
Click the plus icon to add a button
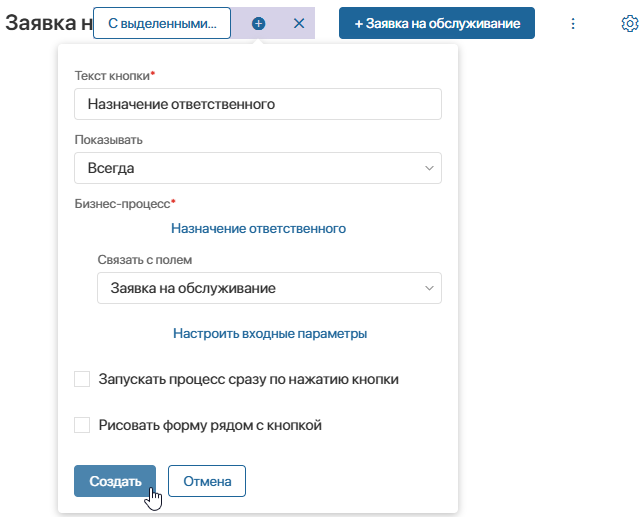[258, 23]
